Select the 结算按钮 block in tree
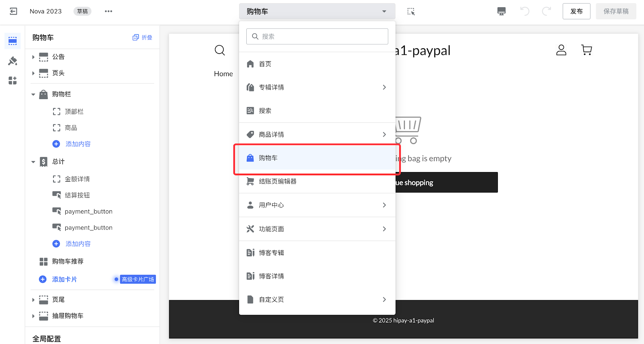The image size is (644, 344). point(77,195)
